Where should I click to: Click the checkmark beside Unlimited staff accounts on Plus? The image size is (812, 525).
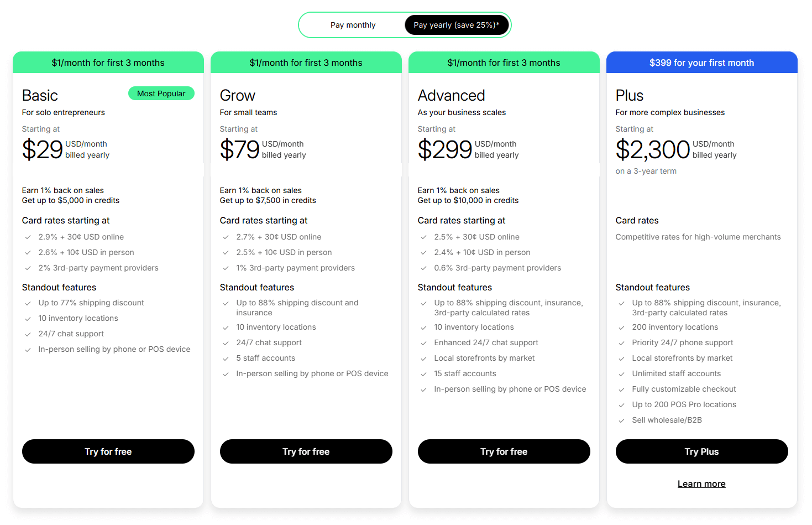(x=621, y=373)
